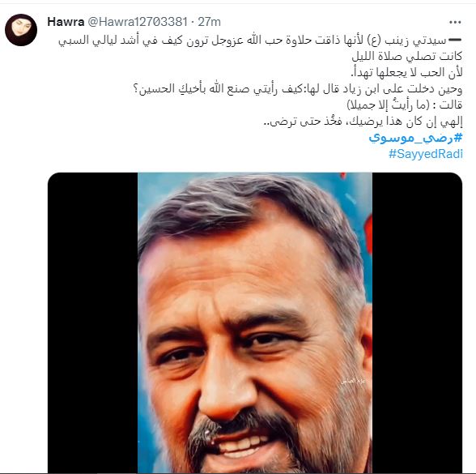Open the tweet via the 27m timestamp
476x474 pixels.
[x=209, y=22]
